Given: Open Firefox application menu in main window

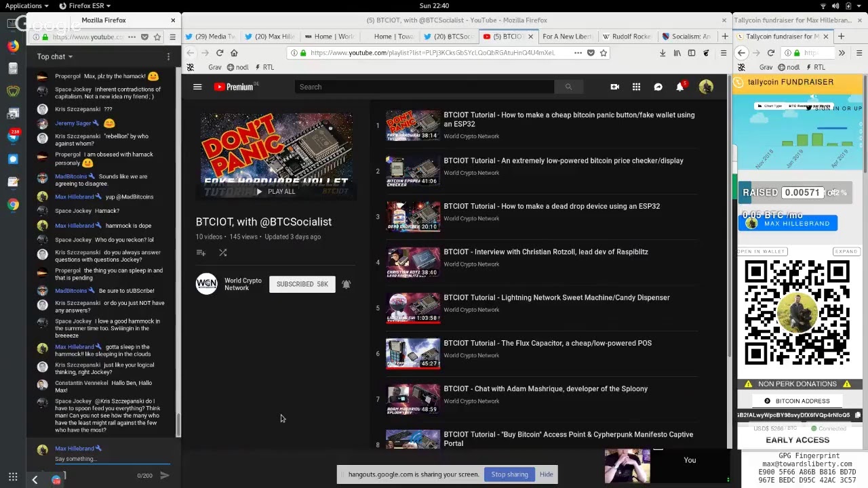Looking at the screenshot, I should (x=723, y=53).
